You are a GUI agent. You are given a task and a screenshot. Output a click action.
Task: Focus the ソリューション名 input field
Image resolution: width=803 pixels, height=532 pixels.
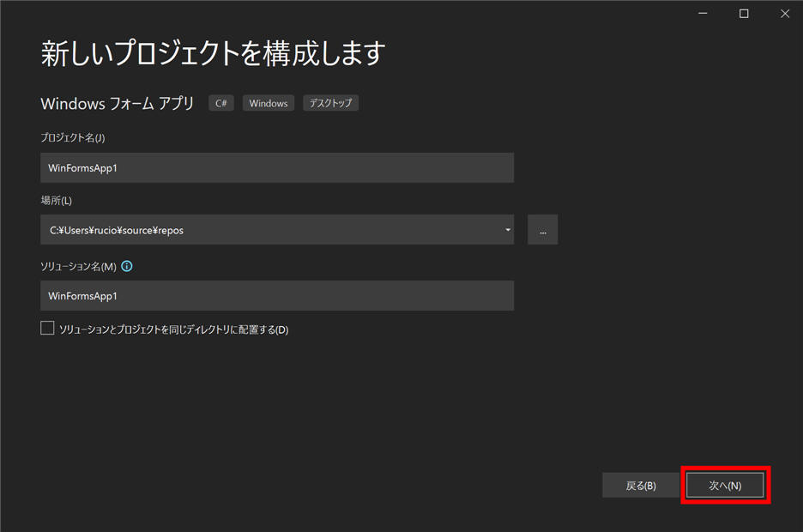click(277, 296)
